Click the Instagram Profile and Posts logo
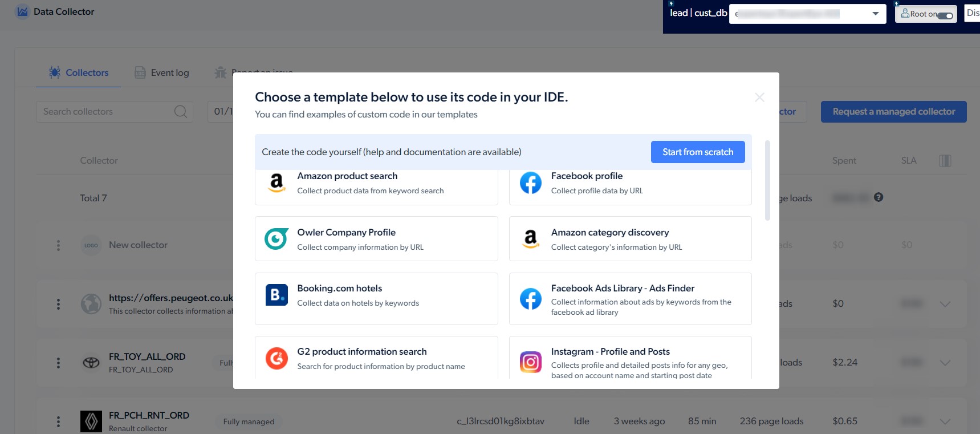Screen dimensions: 980x434 click(531, 362)
